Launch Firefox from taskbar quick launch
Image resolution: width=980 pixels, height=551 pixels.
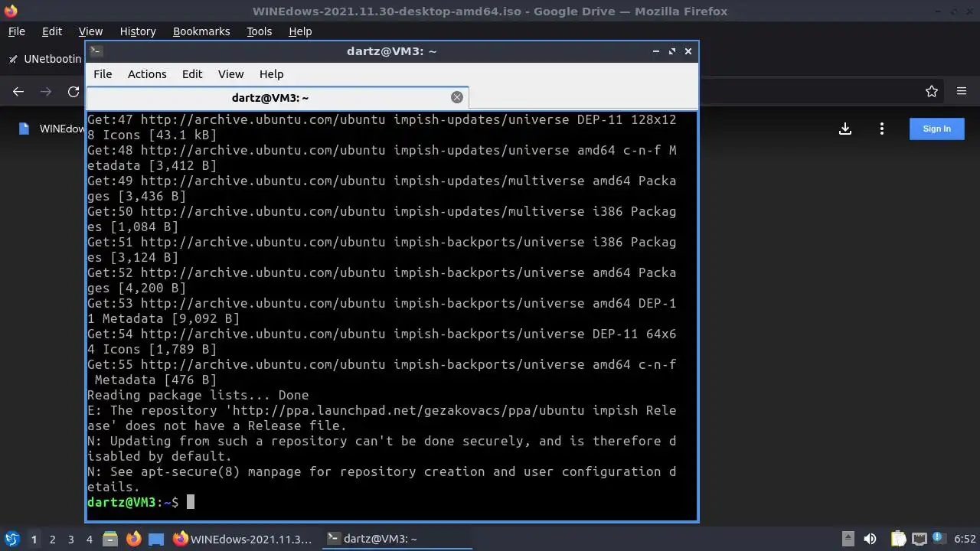[x=133, y=539]
